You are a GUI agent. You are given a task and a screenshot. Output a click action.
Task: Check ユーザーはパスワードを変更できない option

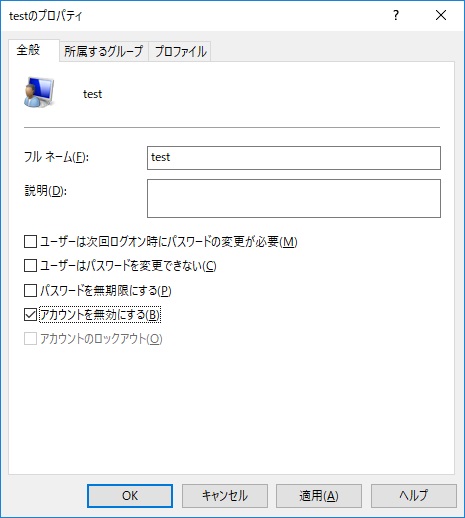tap(30, 266)
